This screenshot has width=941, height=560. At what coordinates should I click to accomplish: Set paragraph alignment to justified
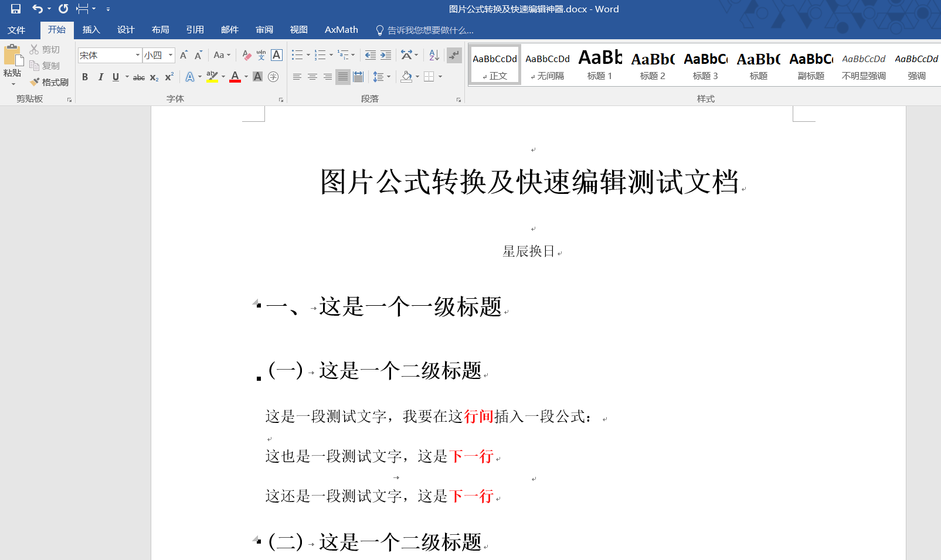(x=343, y=77)
